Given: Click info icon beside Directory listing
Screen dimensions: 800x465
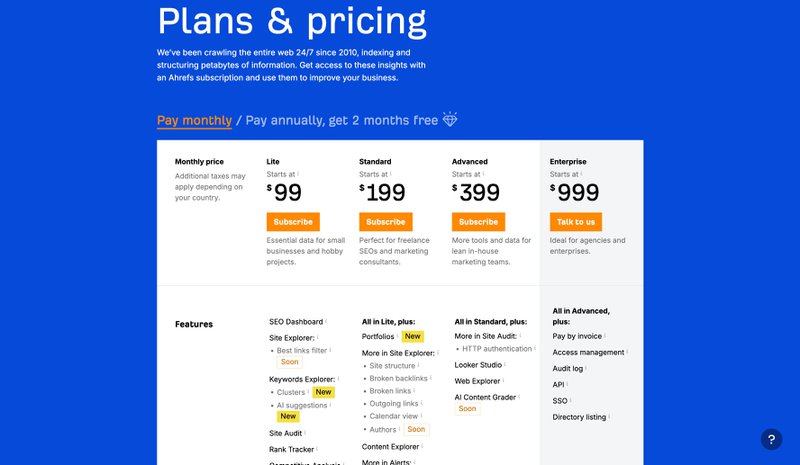Looking at the screenshot, I should (610, 416).
